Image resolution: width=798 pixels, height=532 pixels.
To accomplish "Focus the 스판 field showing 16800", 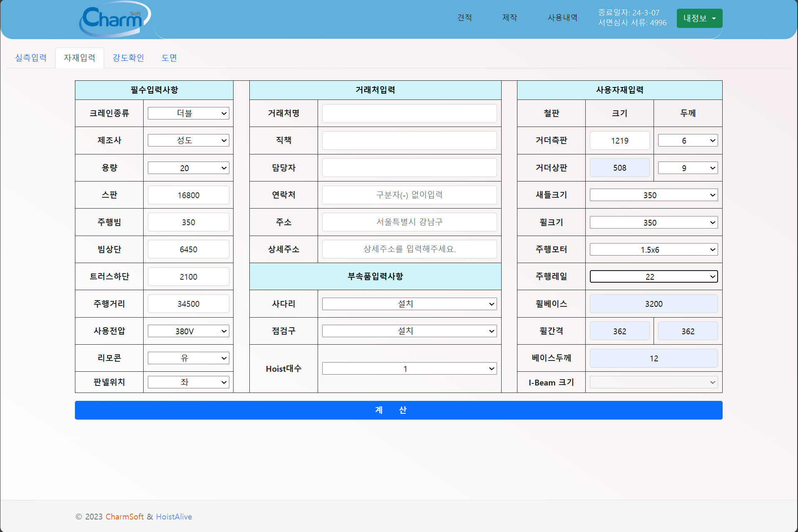I will pos(188,195).
